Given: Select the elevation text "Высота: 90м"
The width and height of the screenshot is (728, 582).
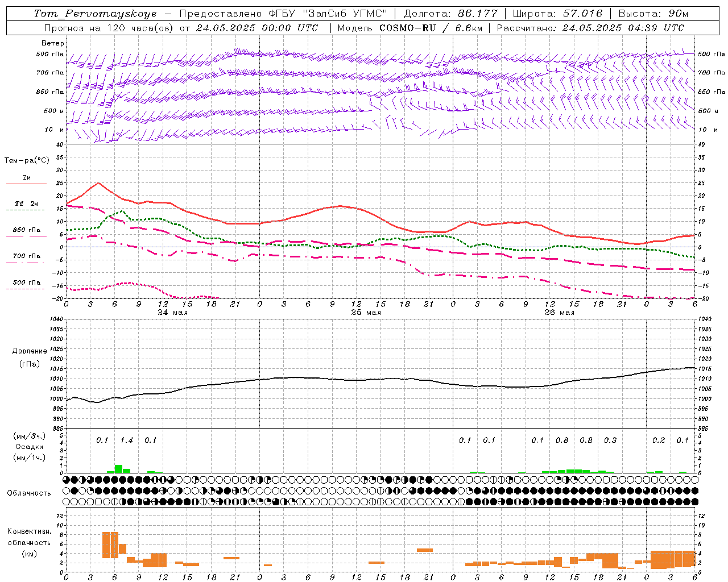Looking at the screenshot, I should (653, 14).
